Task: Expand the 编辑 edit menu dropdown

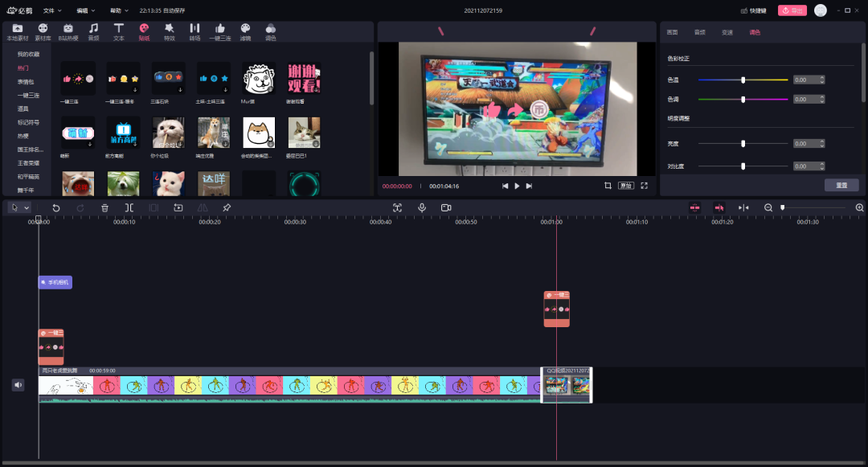Action: [86, 10]
